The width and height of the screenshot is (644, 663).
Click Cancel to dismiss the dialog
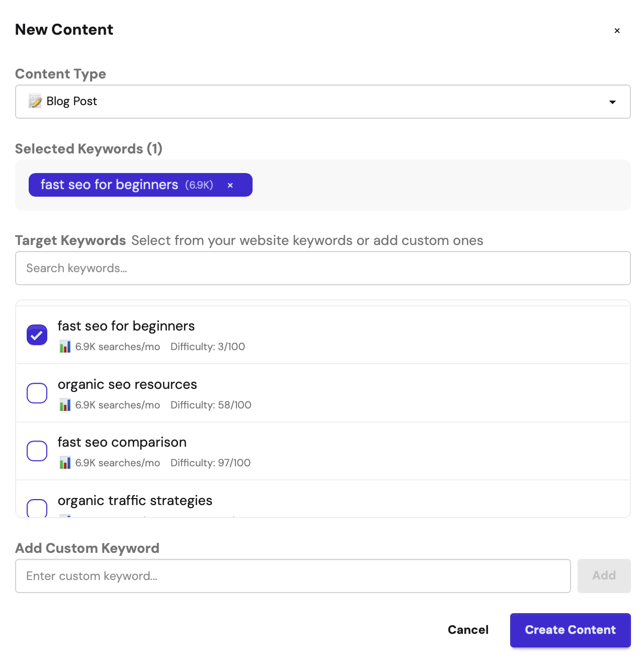point(467,630)
